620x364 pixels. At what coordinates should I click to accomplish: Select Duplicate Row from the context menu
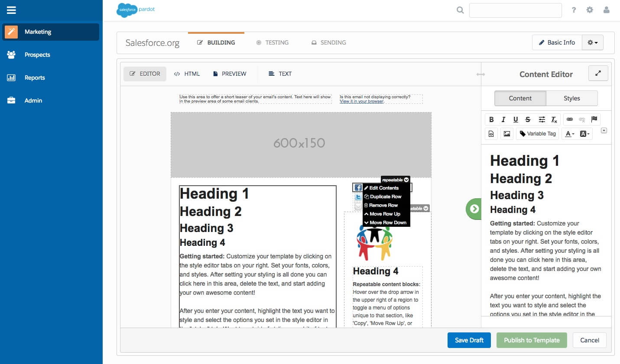(x=386, y=196)
